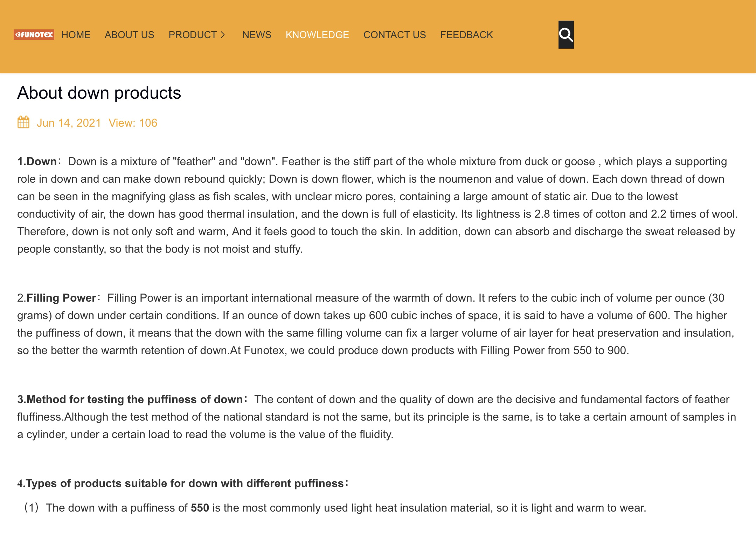Click the 'About down products' title
The height and width of the screenshot is (549, 756).
coord(99,93)
